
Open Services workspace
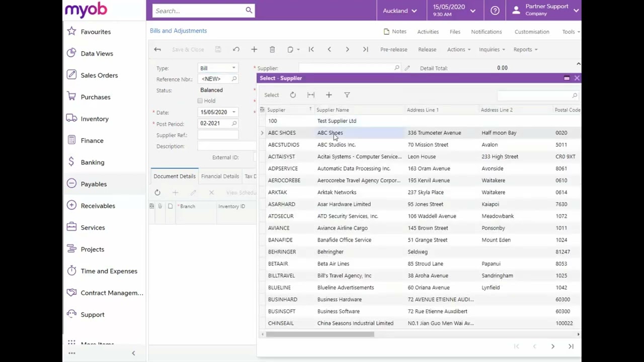(93, 228)
